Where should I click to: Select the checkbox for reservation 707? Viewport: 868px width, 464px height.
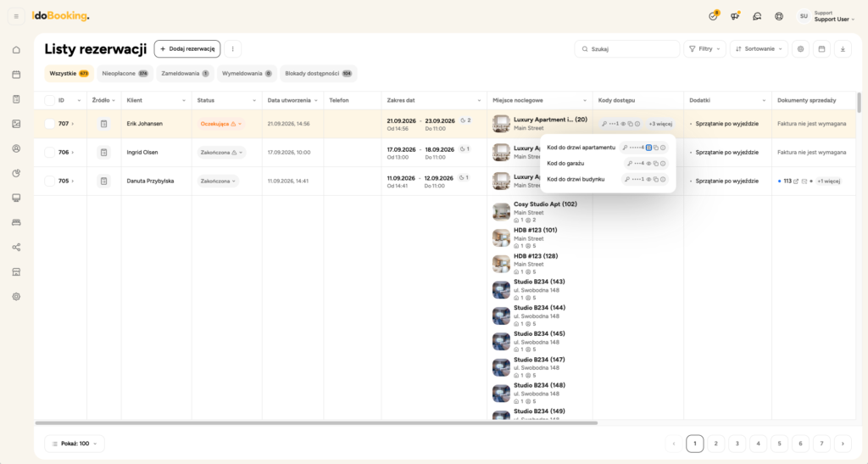pyautogui.click(x=50, y=124)
